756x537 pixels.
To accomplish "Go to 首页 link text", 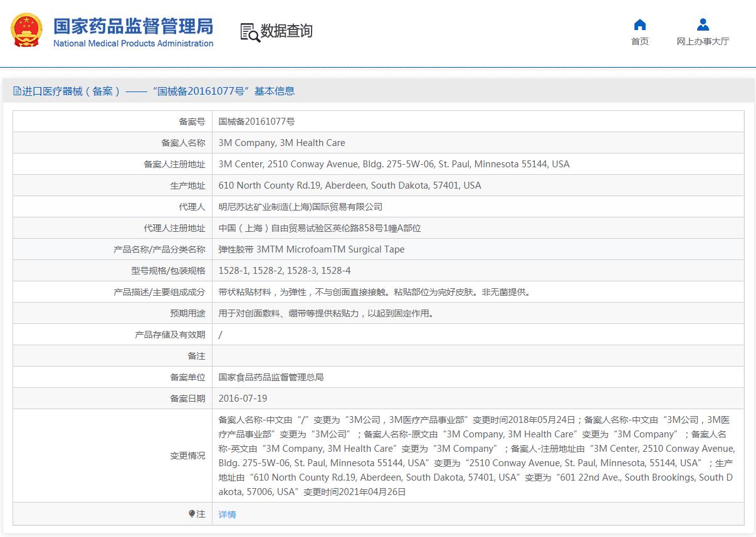I will click(x=640, y=41).
